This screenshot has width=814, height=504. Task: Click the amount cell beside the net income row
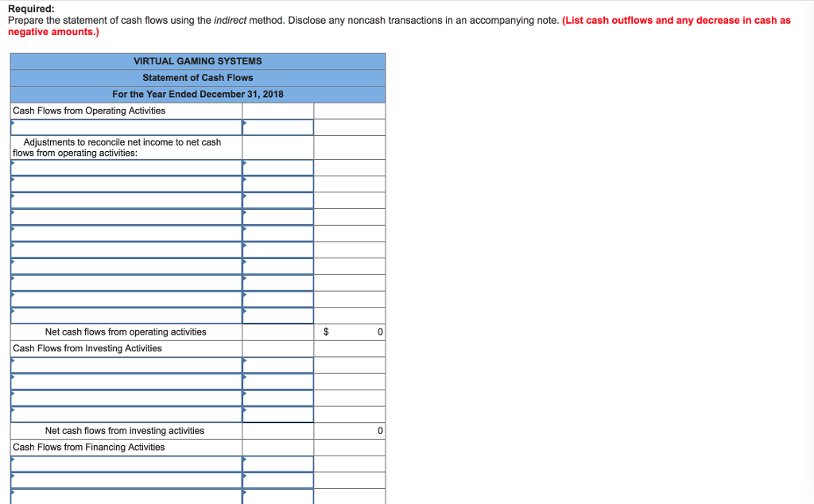278,126
